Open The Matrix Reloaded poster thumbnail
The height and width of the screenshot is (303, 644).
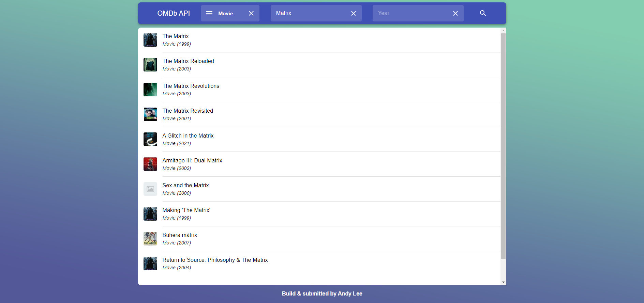[x=150, y=65]
